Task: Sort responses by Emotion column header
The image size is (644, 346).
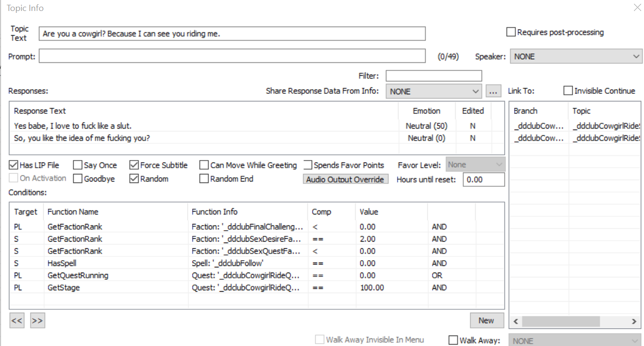Action: click(x=426, y=111)
